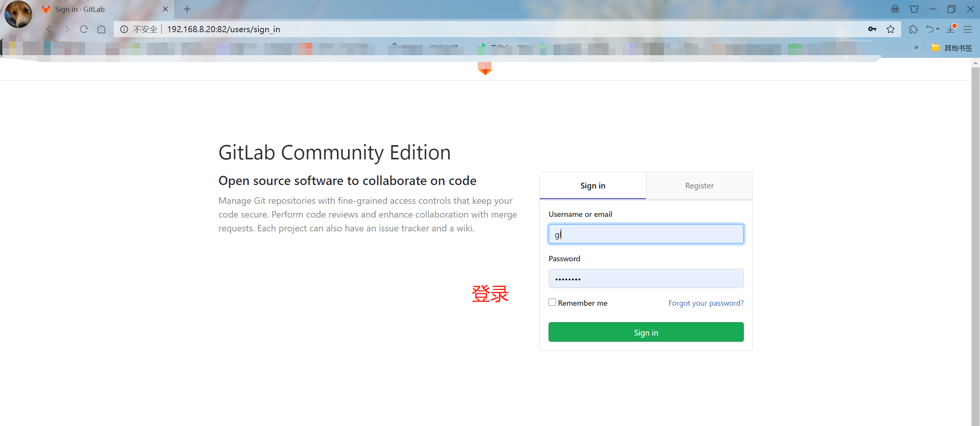The height and width of the screenshot is (426, 980).
Task: Focus the Username or email field
Action: [646, 234]
